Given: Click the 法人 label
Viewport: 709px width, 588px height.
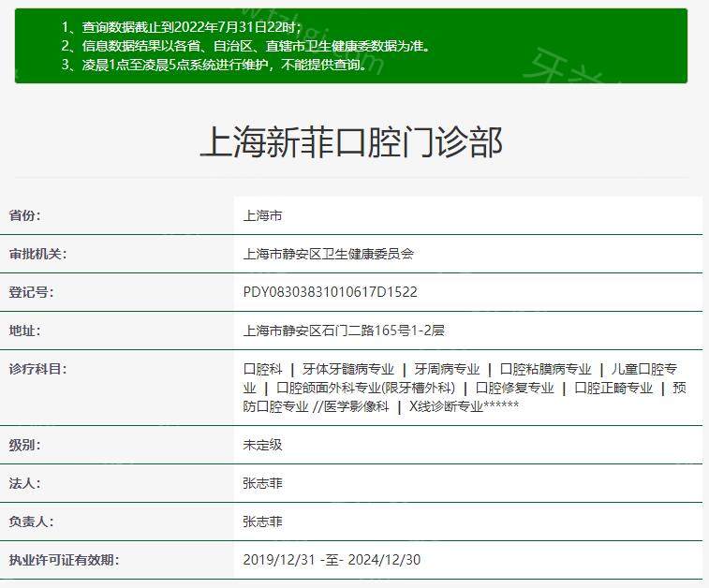Looking at the screenshot, I should pos(25,483).
